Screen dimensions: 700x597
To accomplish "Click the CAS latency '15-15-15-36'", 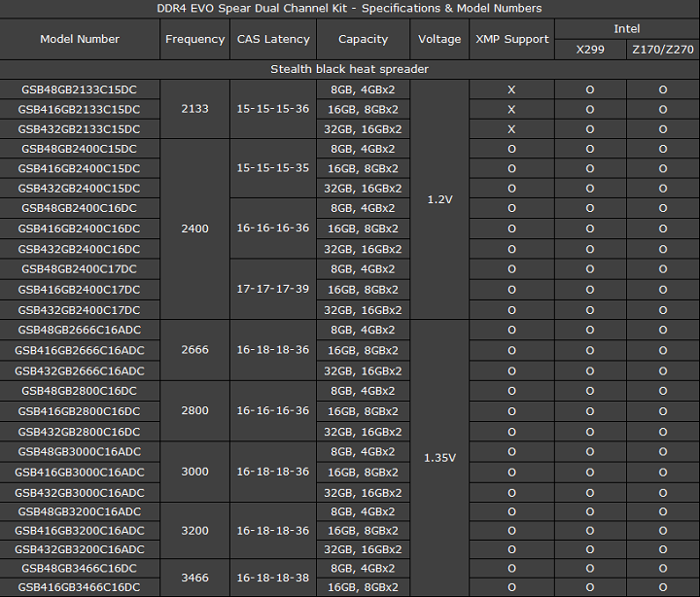I will 273,109.
